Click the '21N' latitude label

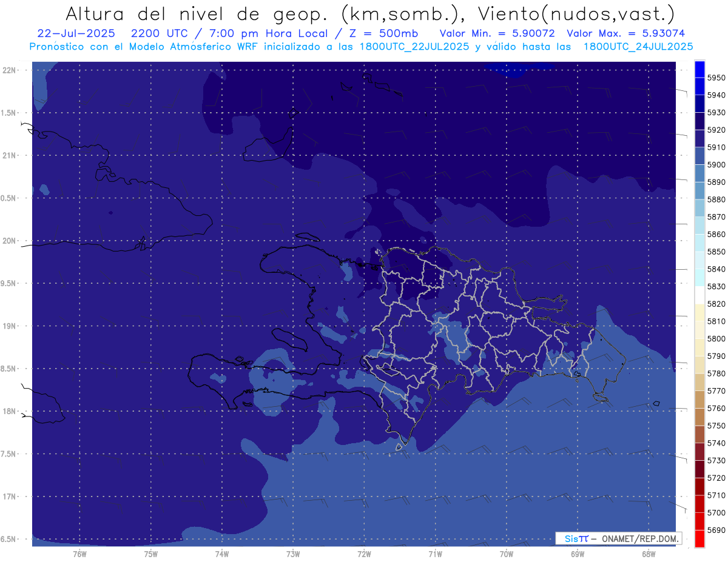pyautogui.click(x=9, y=155)
